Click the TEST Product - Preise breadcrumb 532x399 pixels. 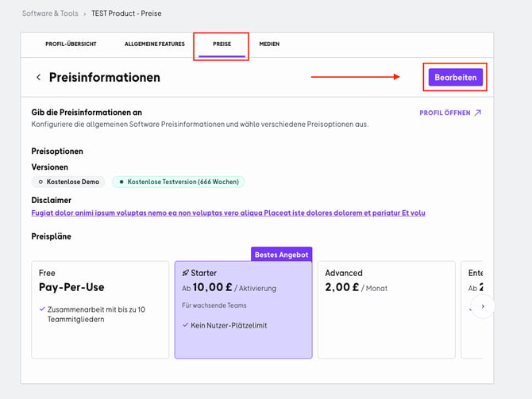pos(126,13)
